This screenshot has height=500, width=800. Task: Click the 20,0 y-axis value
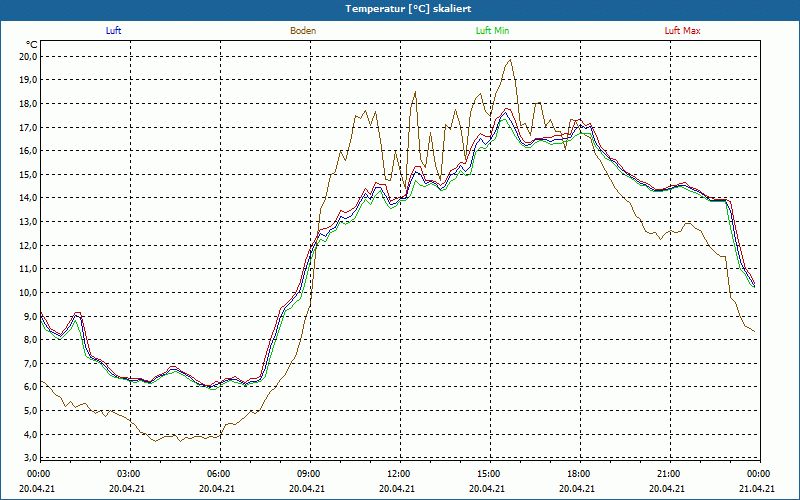(29, 56)
